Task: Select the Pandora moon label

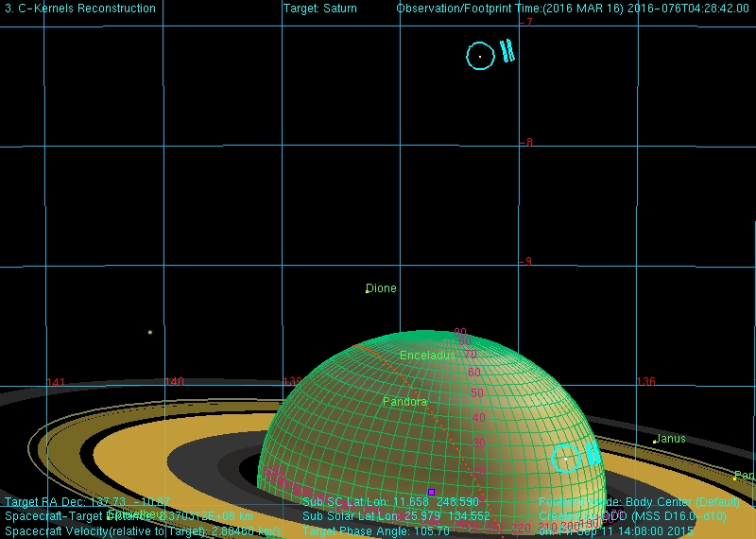Action: tap(404, 402)
